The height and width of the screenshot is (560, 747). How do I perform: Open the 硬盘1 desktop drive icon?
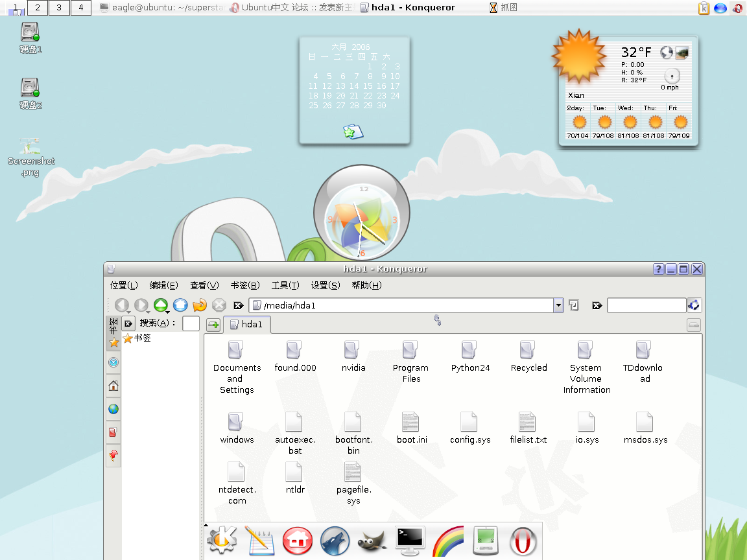(30, 38)
